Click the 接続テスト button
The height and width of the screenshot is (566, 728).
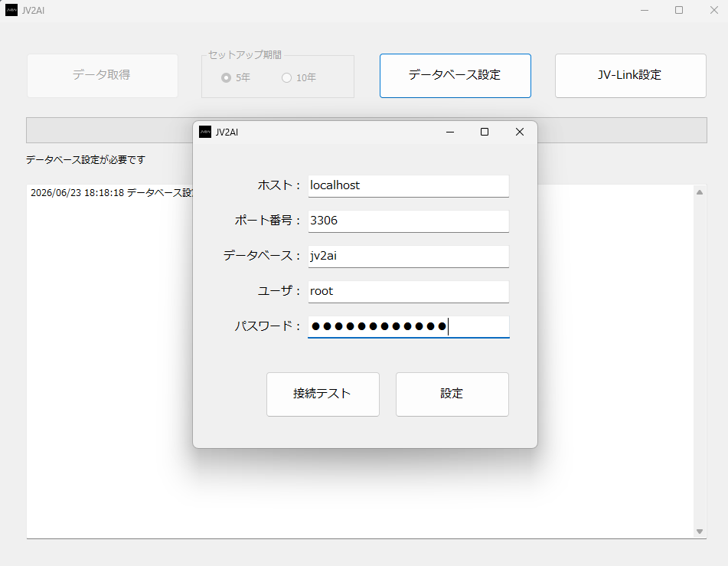pyautogui.click(x=323, y=394)
